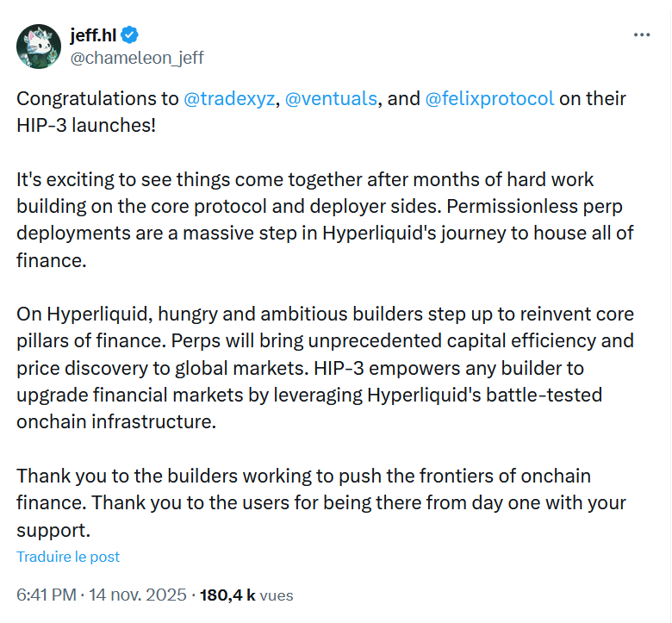Click Traduire le post
The image size is (672, 623).
click(68, 557)
